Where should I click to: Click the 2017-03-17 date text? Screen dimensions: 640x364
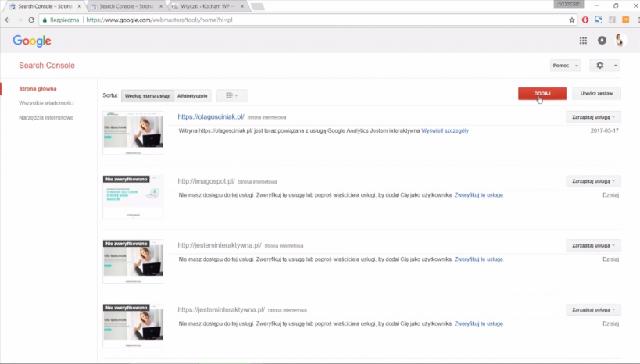(605, 130)
